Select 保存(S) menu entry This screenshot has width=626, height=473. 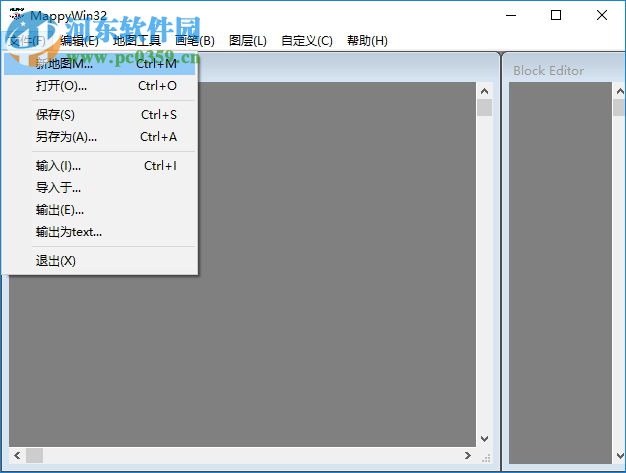tap(99, 115)
